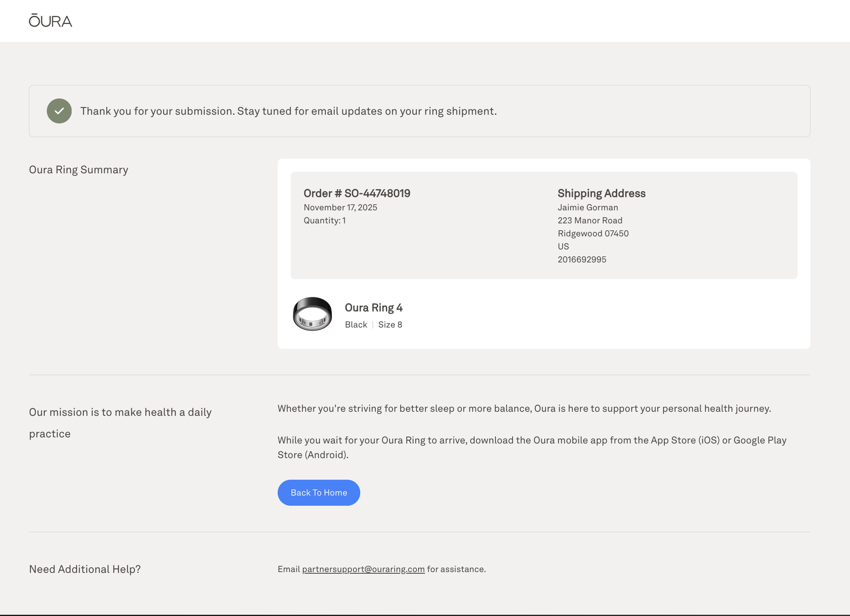
Task: Click the thank you submission message
Action: (289, 111)
